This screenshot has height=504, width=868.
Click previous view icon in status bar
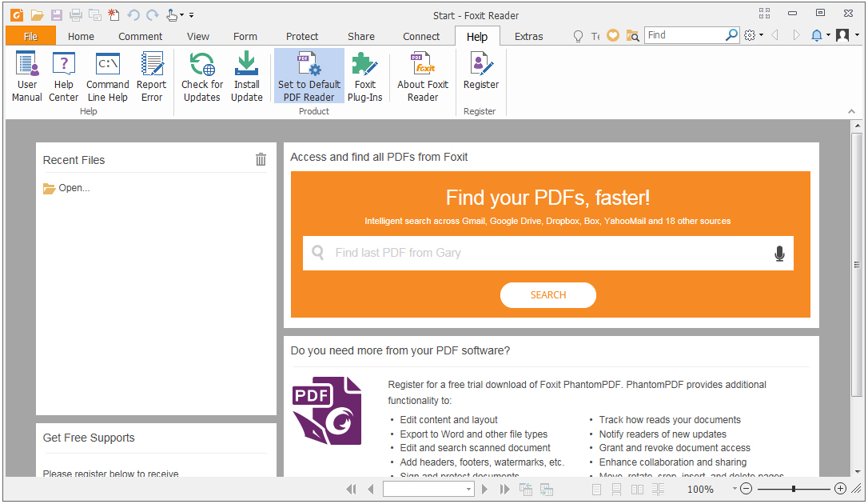coord(525,490)
